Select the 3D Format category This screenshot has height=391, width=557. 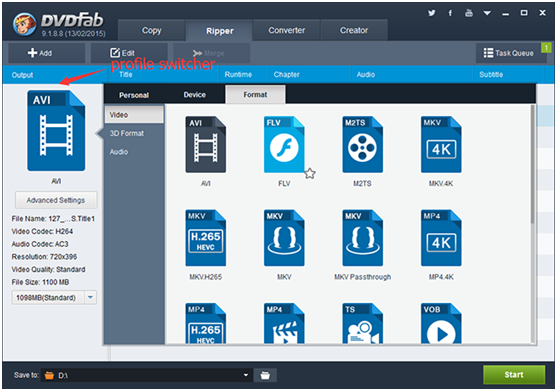(127, 133)
